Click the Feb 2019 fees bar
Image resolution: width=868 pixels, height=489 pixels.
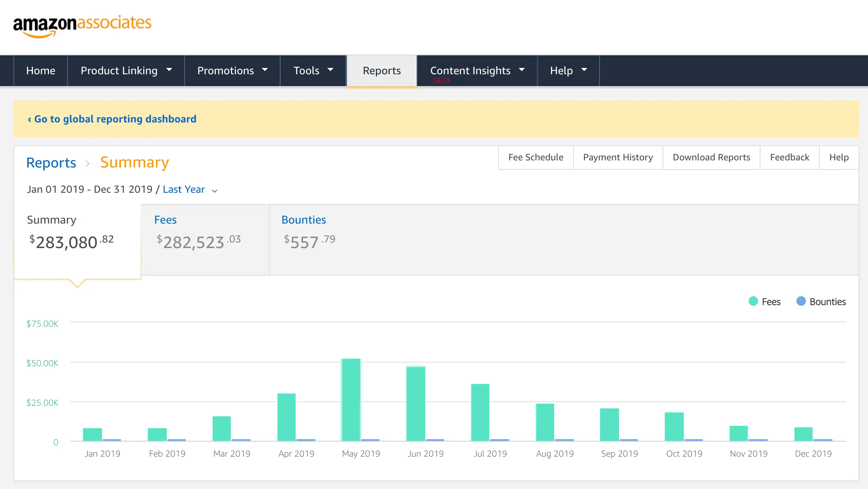click(x=157, y=434)
